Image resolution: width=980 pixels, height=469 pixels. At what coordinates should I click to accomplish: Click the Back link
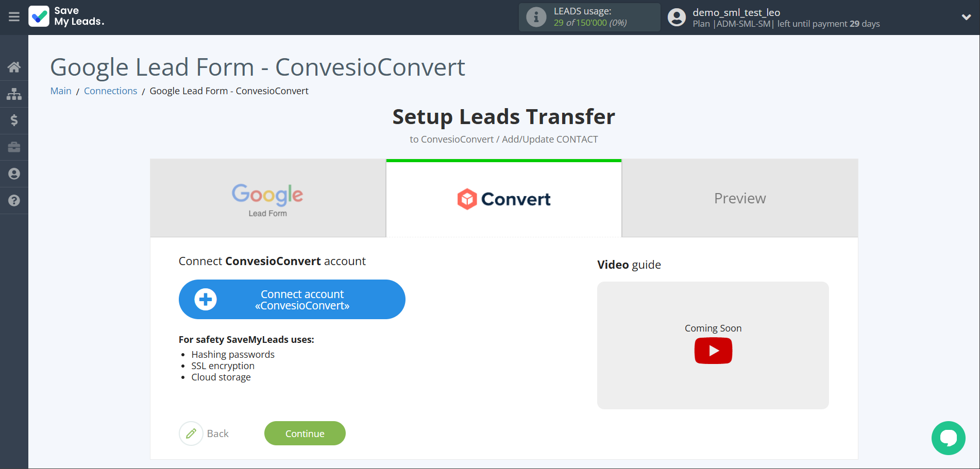coord(218,434)
